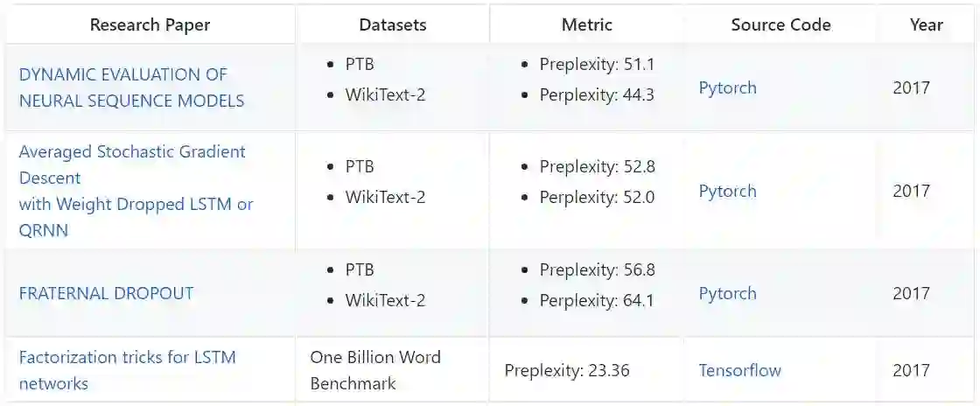The width and height of the screenshot is (980, 406).
Task: Click the One Billion Word Benchmark cell
Action: [375, 370]
